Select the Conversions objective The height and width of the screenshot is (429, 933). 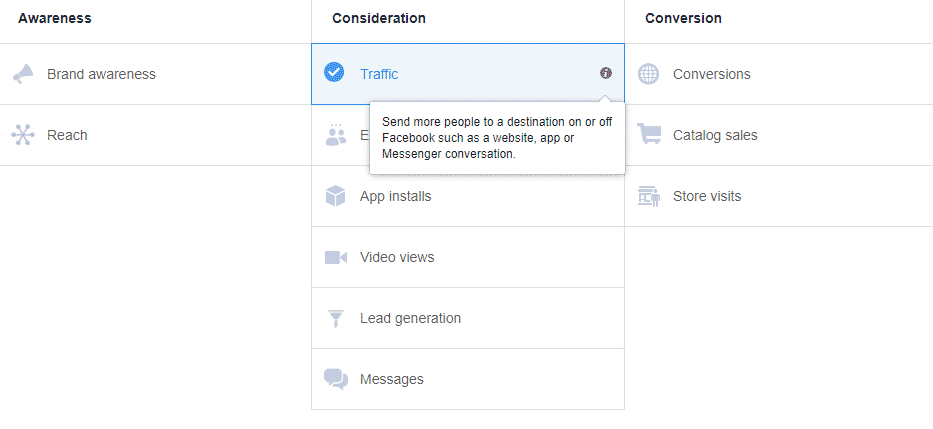click(712, 74)
